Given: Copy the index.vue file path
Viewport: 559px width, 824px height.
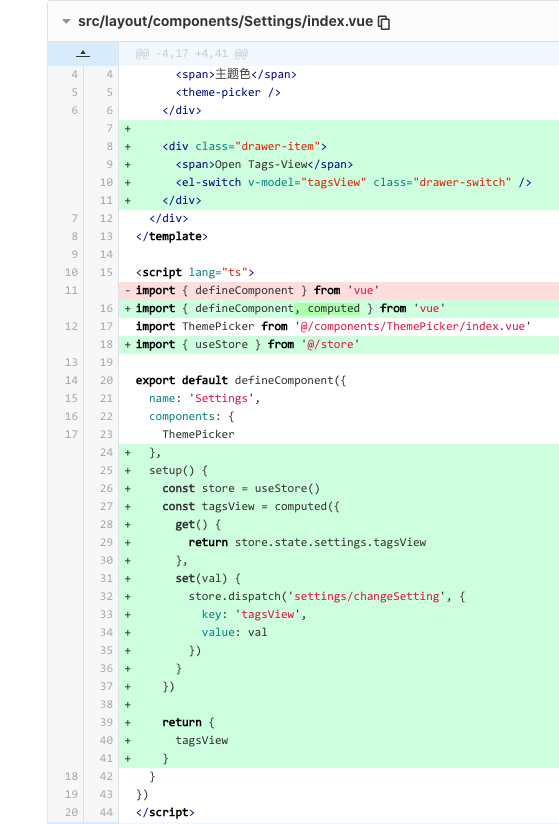Looking at the screenshot, I should click(384, 22).
